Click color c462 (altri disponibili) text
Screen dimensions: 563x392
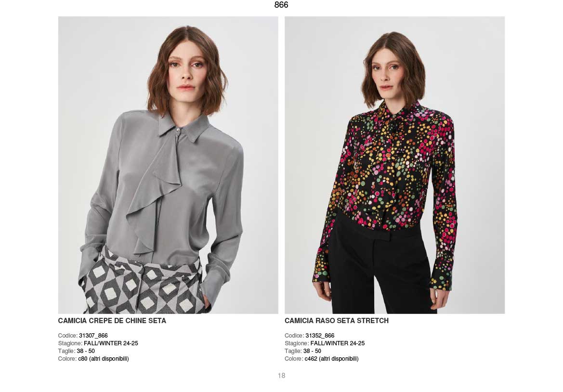pyautogui.click(x=331, y=359)
